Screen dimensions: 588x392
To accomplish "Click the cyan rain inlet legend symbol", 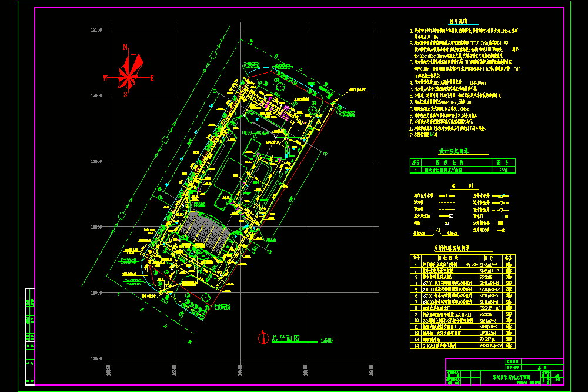I will pos(505,216).
